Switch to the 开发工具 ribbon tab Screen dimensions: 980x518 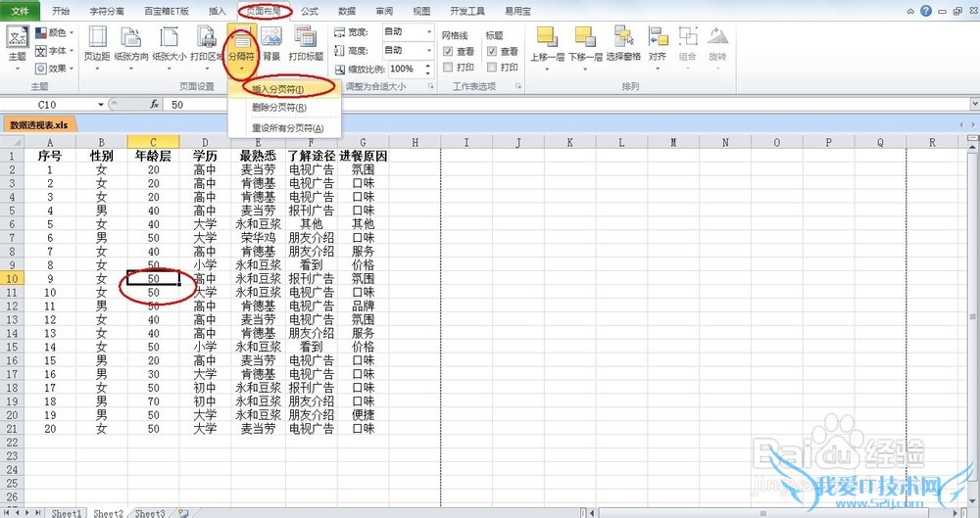(x=466, y=11)
